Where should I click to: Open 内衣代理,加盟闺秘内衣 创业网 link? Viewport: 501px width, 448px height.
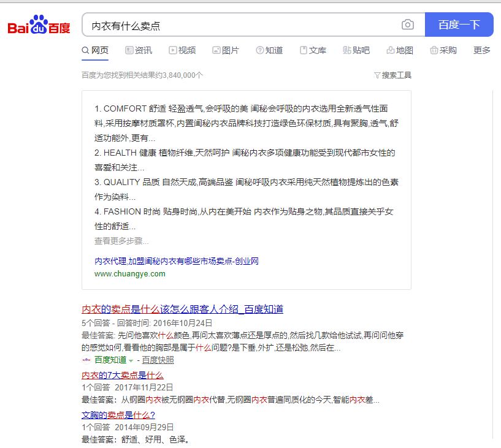tap(177, 261)
